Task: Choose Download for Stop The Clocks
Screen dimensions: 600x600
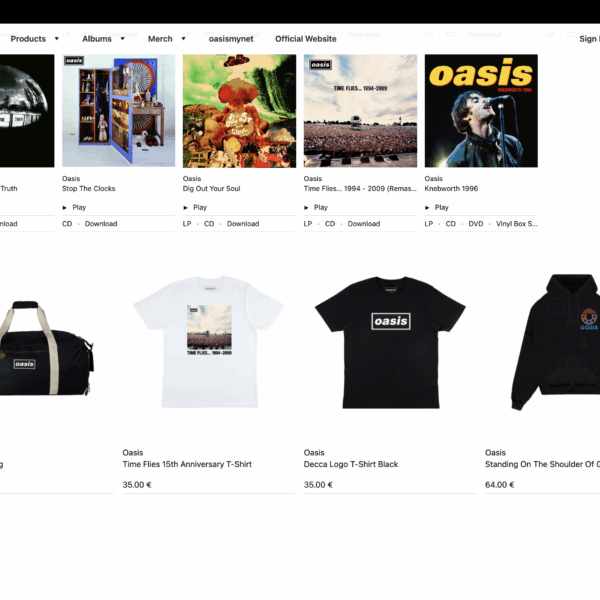Action: pos(101,224)
